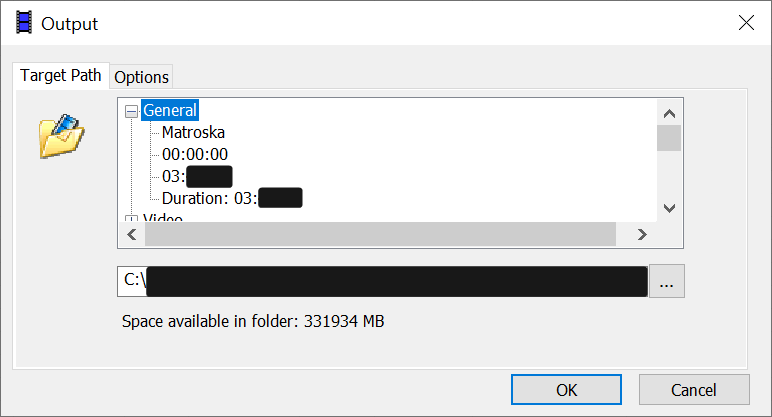
Task: Select the Duration tree item
Action: point(210,198)
